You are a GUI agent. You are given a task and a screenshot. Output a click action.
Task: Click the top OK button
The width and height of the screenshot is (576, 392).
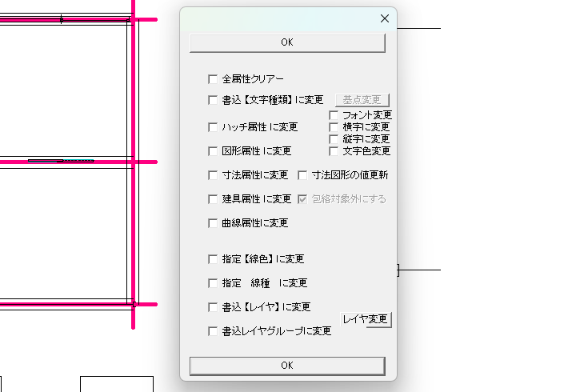click(x=287, y=42)
